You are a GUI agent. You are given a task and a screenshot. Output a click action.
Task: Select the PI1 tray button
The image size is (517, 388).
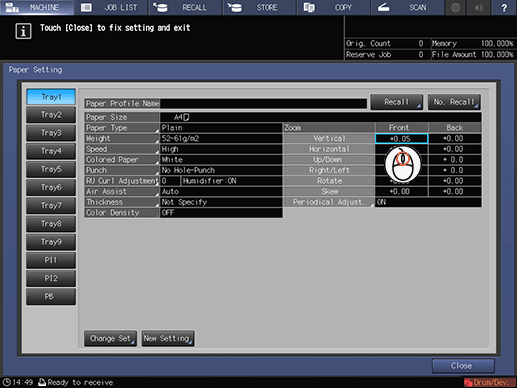click(x=51, y=260)
